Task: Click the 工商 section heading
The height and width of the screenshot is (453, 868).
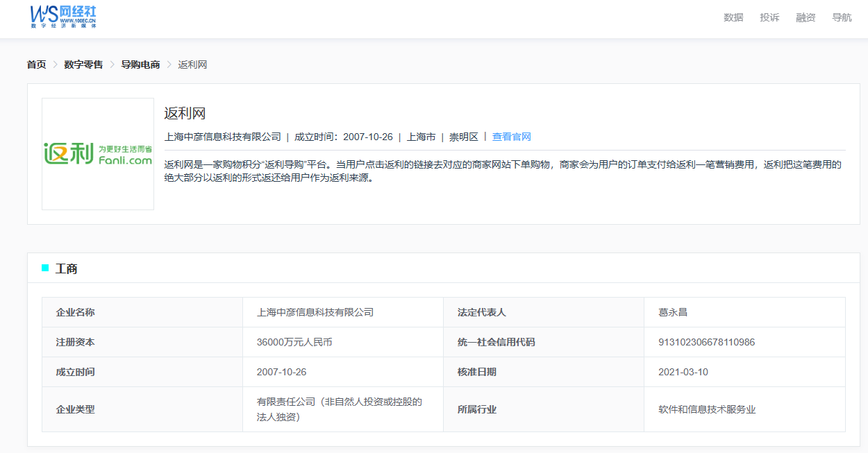Action: click(x=67, y=268)
